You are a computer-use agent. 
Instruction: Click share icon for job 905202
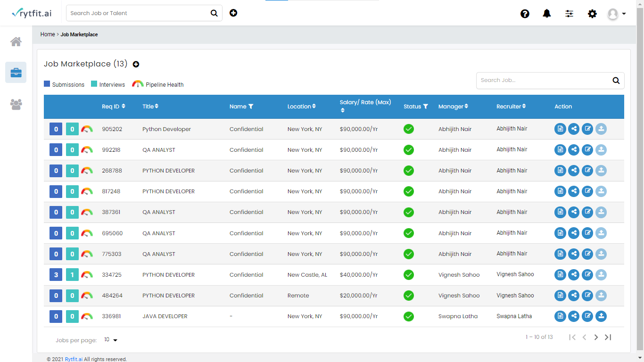574,129
